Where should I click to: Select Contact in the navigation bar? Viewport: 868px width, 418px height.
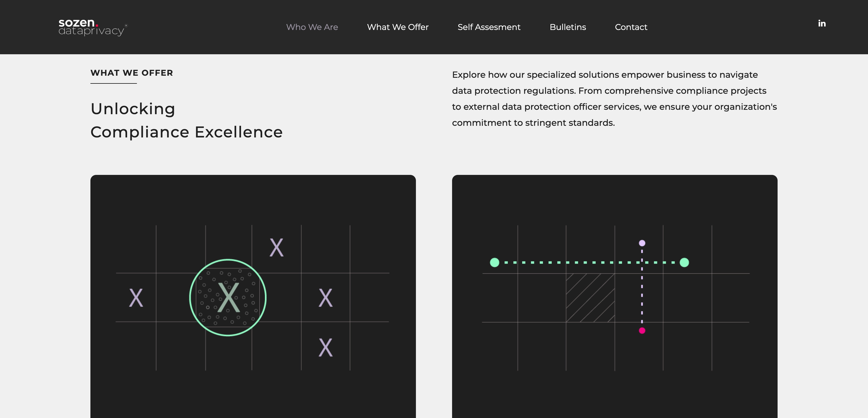[631, 27]
